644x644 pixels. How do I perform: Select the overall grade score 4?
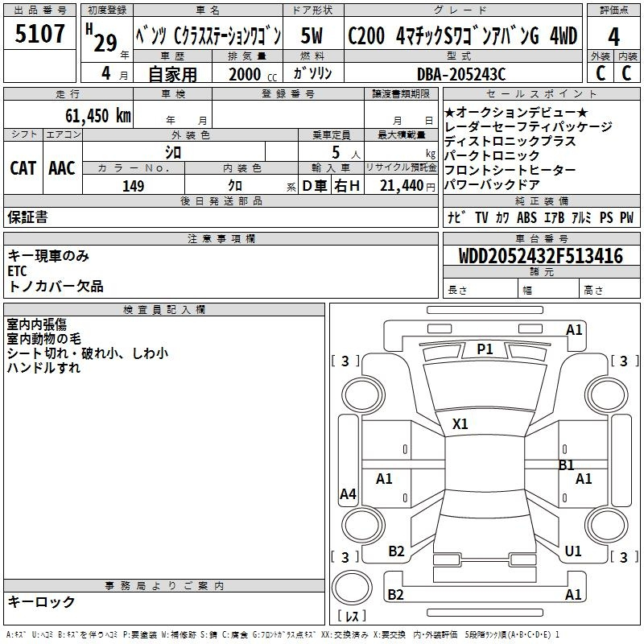pyautogui.click(x=613, y=36)
